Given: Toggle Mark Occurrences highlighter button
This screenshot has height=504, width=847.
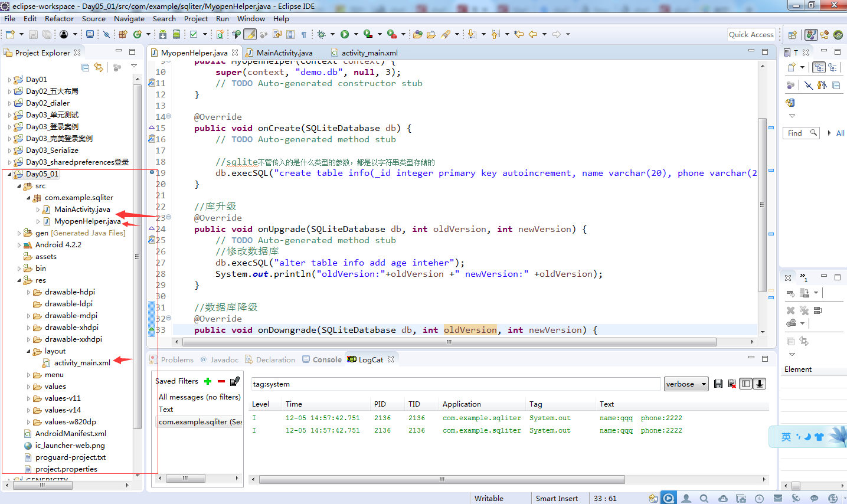Looking at the screenshot, I should tap(250, 34).
